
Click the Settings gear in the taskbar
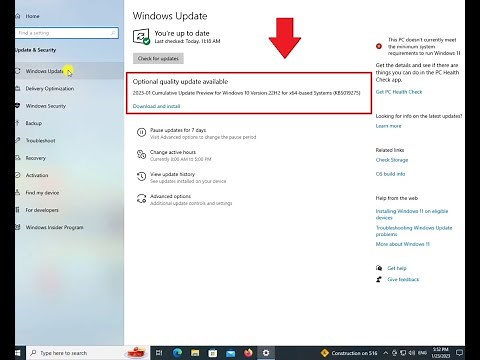coord(266,353)
